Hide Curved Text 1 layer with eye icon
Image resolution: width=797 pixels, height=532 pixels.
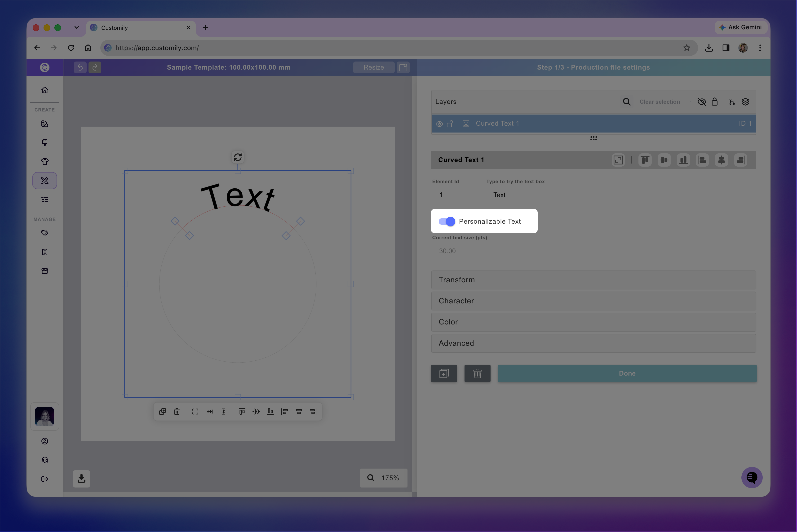pyautogui.click(x=439, y=124)
